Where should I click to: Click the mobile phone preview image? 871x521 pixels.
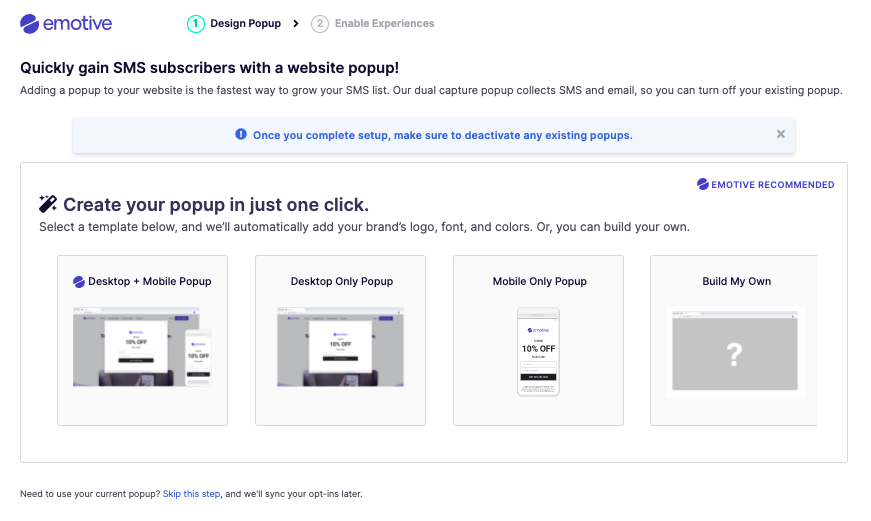click(538, 352)
